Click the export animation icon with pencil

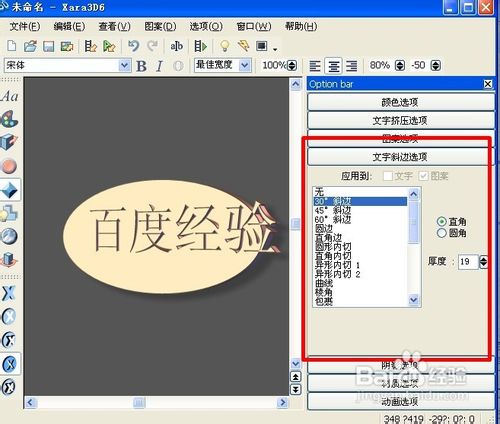click(x=90, y=46)
